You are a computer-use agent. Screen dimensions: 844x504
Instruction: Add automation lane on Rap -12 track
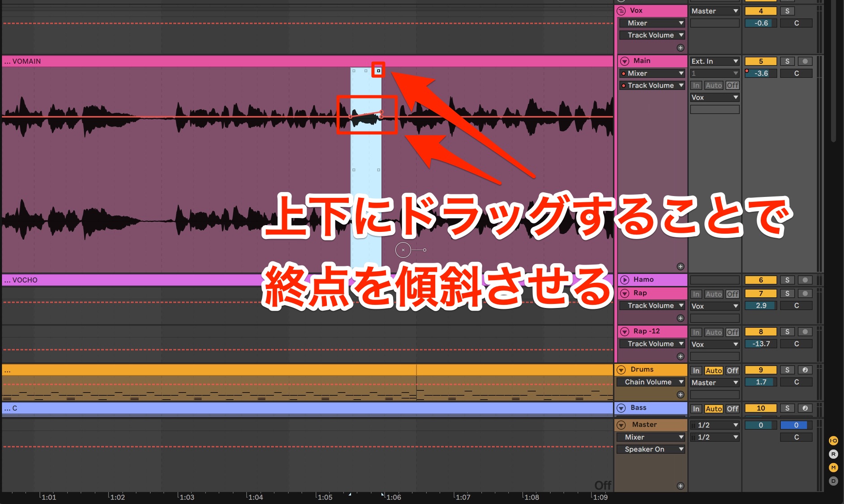pos(681,356)
